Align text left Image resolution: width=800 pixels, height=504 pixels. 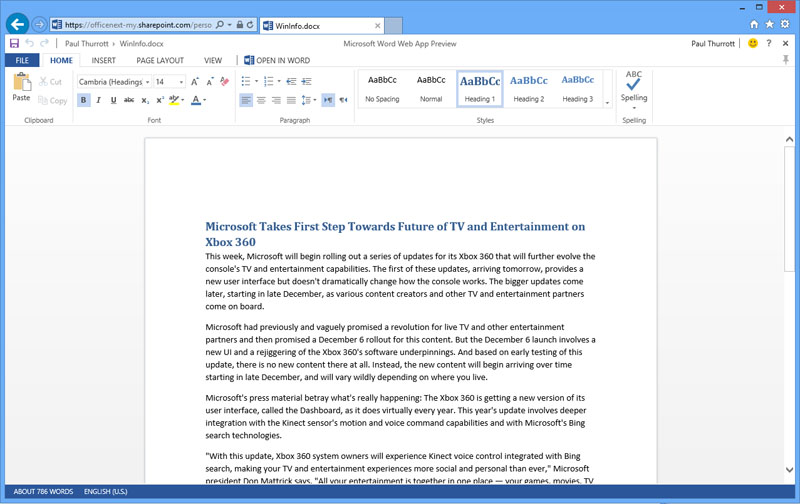[246, 100]
